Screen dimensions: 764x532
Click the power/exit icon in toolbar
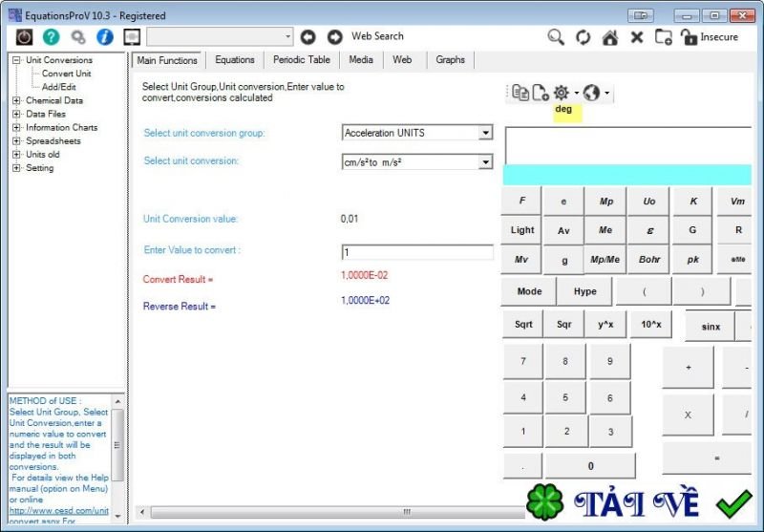click(x=25, y=36)
